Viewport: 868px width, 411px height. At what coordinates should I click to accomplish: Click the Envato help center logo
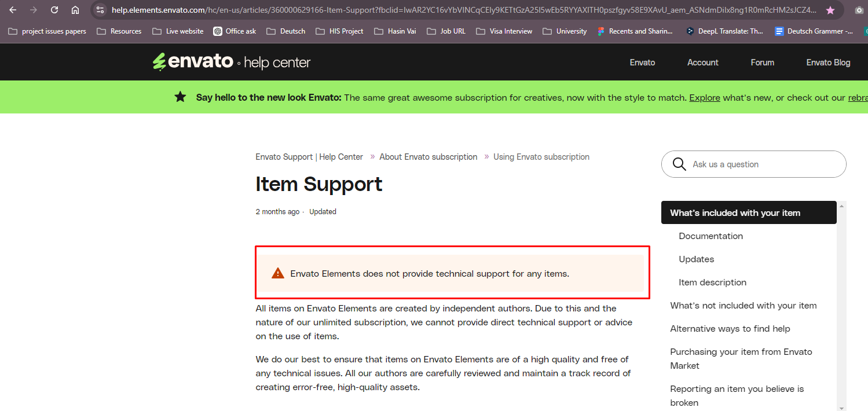[x=232, y=62]
